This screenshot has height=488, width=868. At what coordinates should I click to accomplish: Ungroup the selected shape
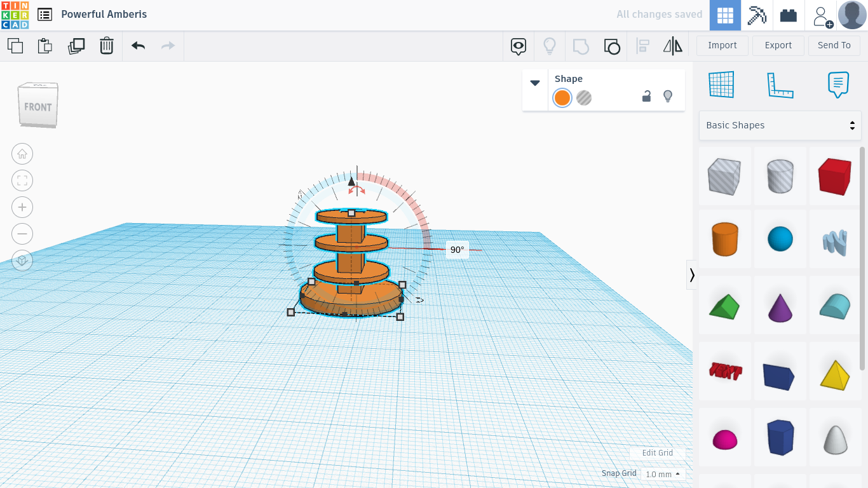click(x=612, y=46)
